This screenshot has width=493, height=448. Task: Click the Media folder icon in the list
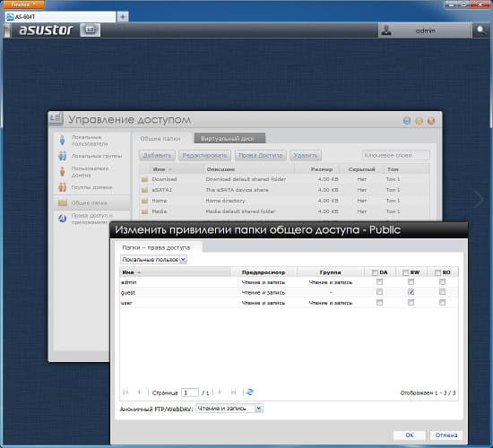[145, 211]
